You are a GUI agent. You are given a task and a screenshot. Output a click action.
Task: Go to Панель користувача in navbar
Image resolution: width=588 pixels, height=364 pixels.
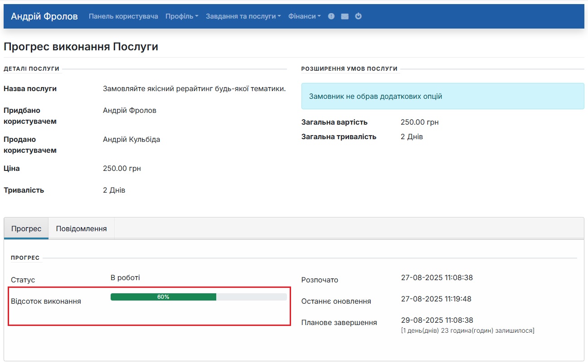123,16
